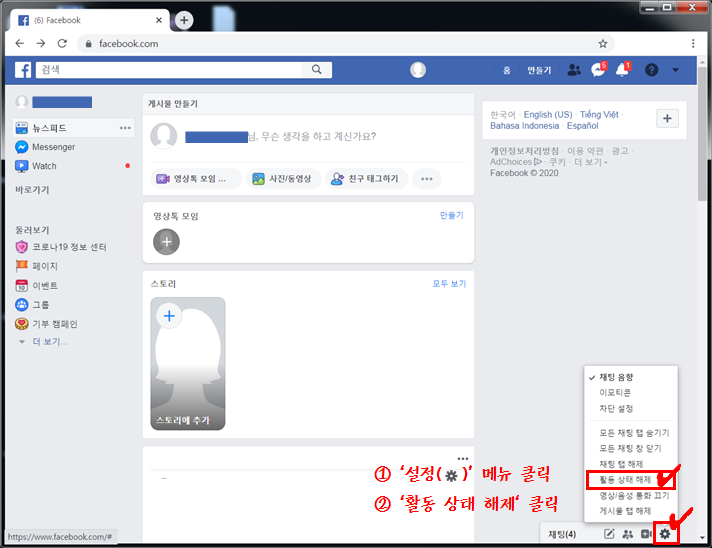
Task: Select 활동 상태 해제 menu item
Action: (x=631, y=480)
